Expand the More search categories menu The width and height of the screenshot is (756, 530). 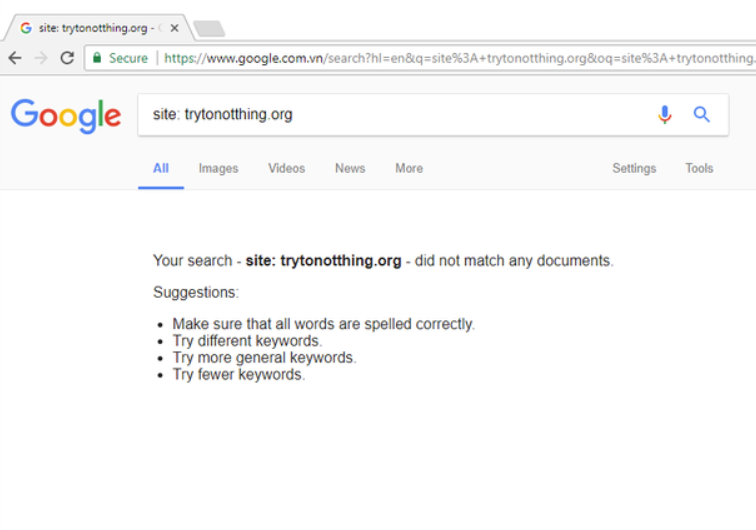pyautogui.click(x=409, y=168)
